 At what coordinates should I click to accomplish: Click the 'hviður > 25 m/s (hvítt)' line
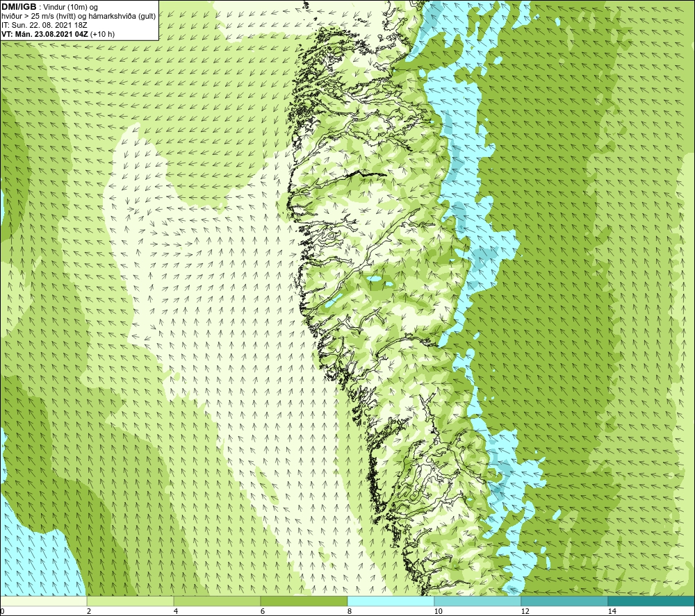(38, 17)
